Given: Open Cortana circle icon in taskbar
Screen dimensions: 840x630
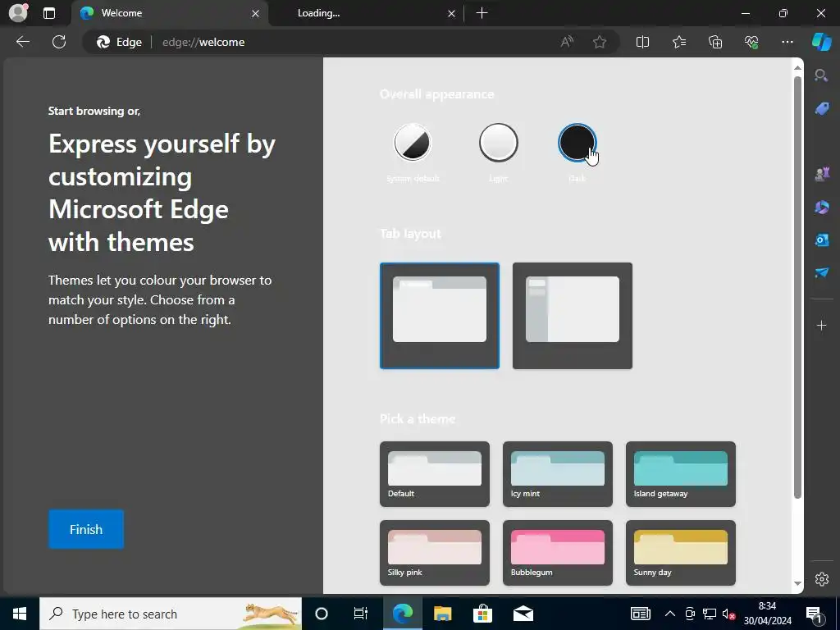Looking at the screenshot, I should click(x=321, y=614).
